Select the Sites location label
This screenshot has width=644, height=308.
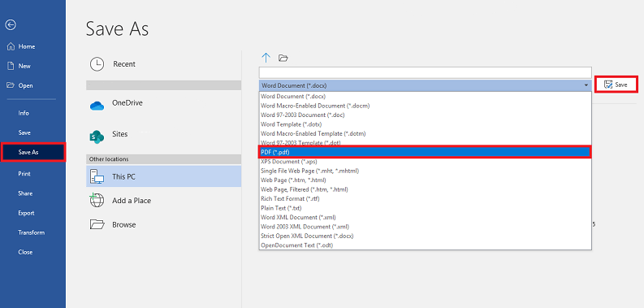coord(120,134)
